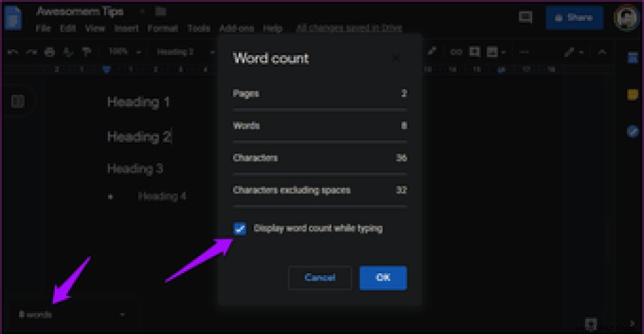644x334 pixels.
Task: Close the Word count dialog with X
Action: coord(396,58)
